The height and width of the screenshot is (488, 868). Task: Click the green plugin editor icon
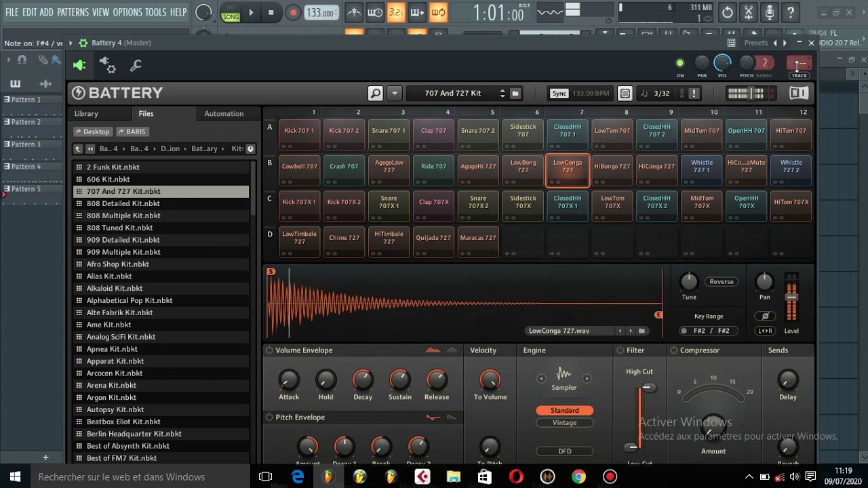point(79,65)
